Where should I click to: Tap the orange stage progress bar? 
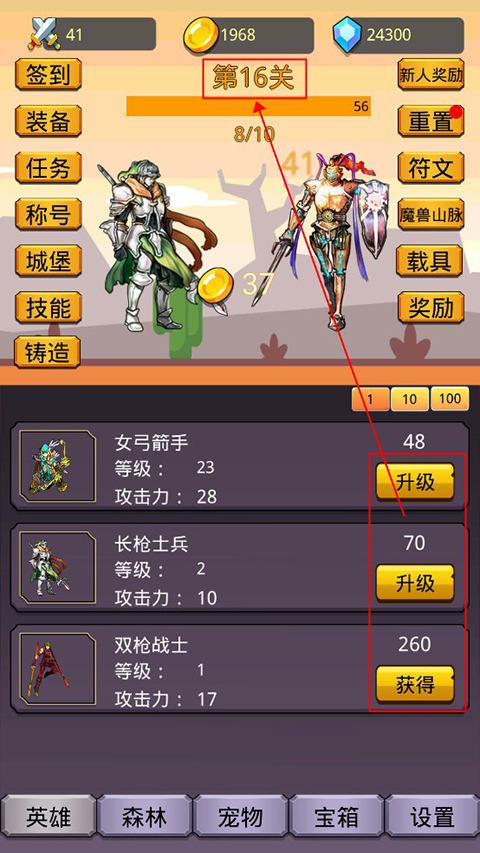[248, 106]
